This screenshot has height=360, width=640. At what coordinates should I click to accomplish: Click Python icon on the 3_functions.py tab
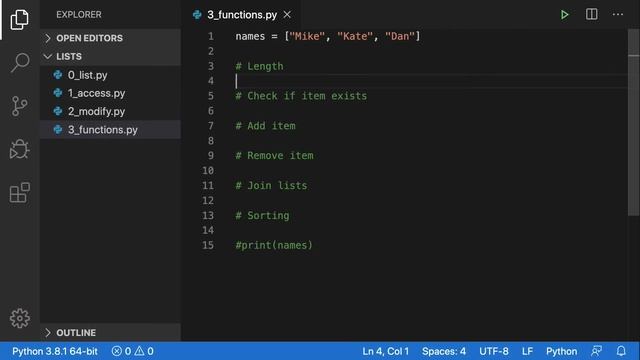197,15
